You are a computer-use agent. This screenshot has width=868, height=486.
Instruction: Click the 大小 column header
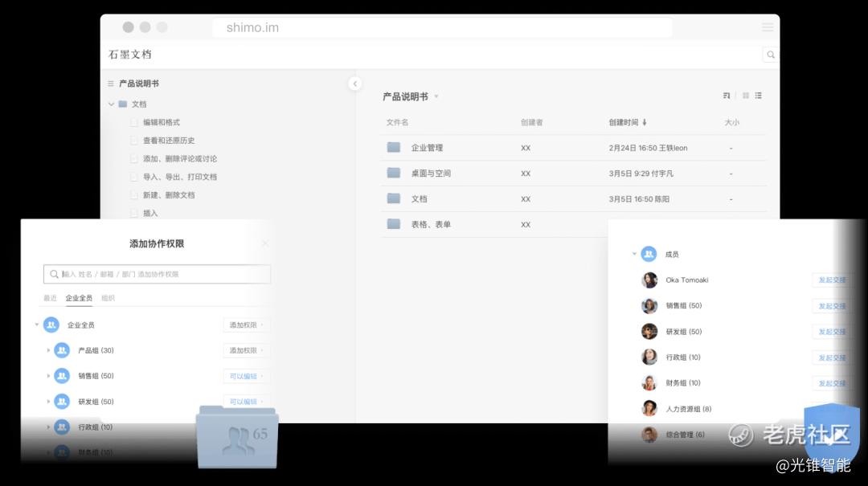(x=732, y=122)
